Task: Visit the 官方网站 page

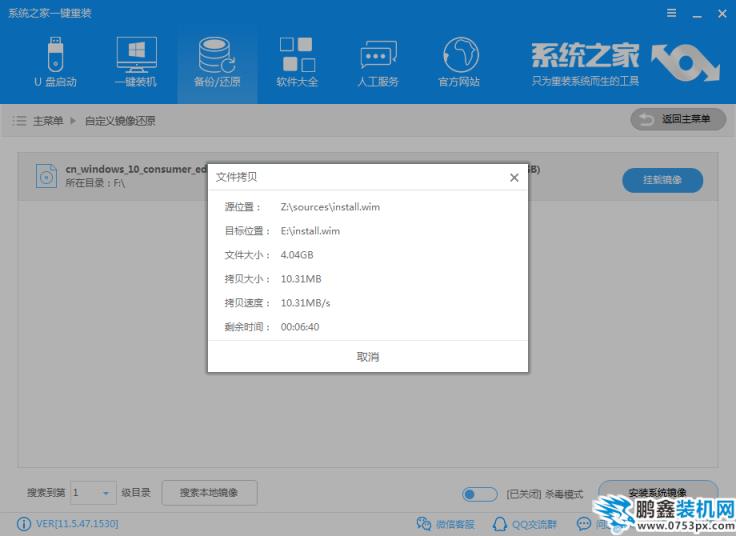Action: (459, 62)
